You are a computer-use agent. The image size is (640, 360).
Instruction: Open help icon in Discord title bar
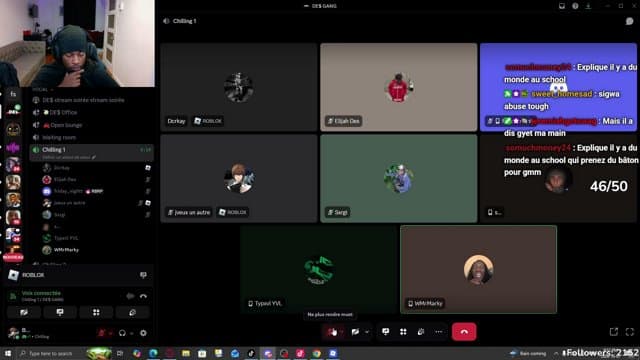[575, 6]
